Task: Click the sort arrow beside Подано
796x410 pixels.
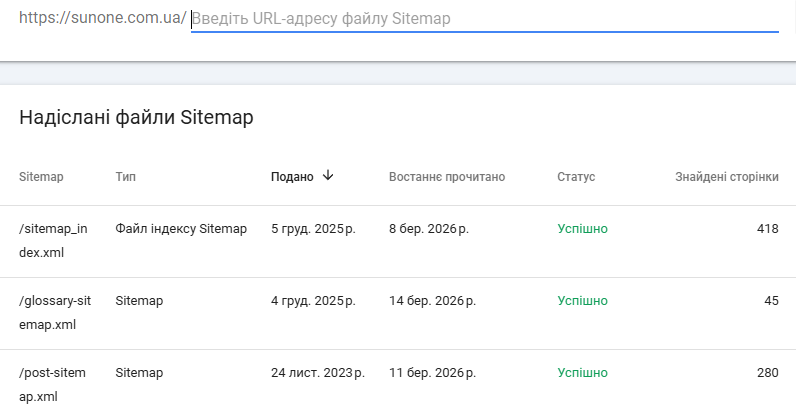Action: [x=328, y=176]
